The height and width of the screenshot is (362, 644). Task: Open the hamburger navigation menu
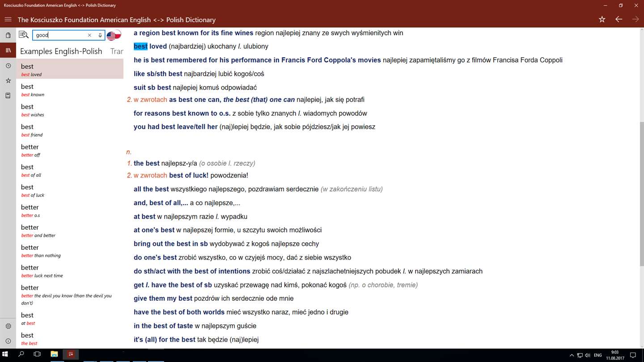tap(8, 20)
